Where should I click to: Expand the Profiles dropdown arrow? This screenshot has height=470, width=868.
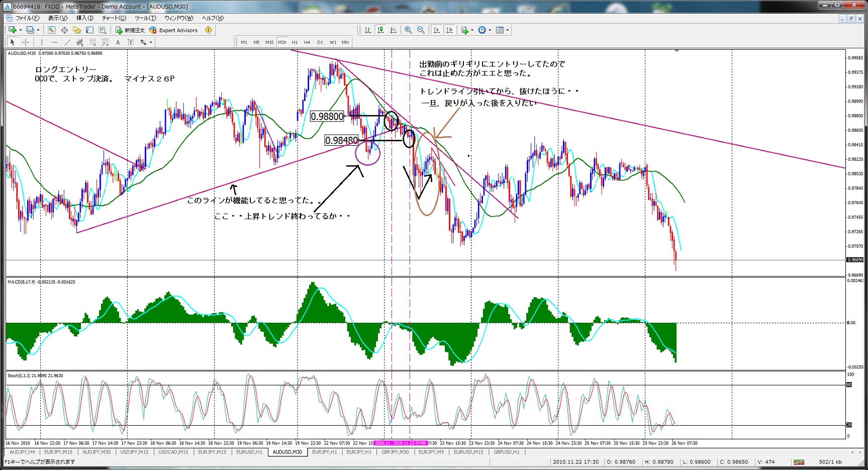[x=38, y=30]
